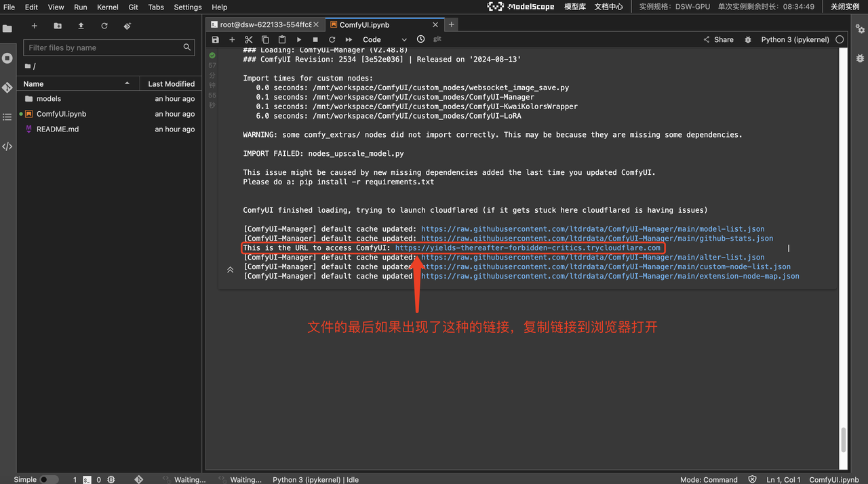Open the trycloudflare.com ComfyUI URL
The height and width of the screenshot is (484, 868).
(x=528, y=248)
